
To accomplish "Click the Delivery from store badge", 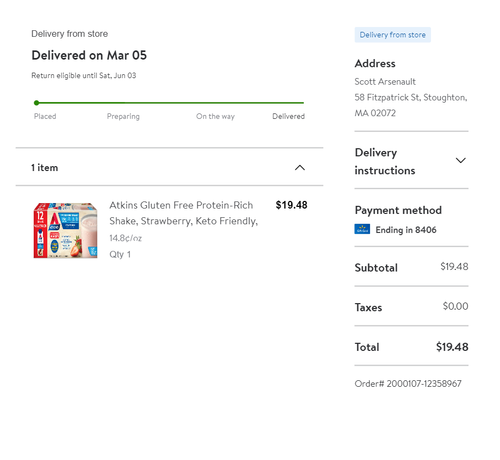I will tap(393, 35).
